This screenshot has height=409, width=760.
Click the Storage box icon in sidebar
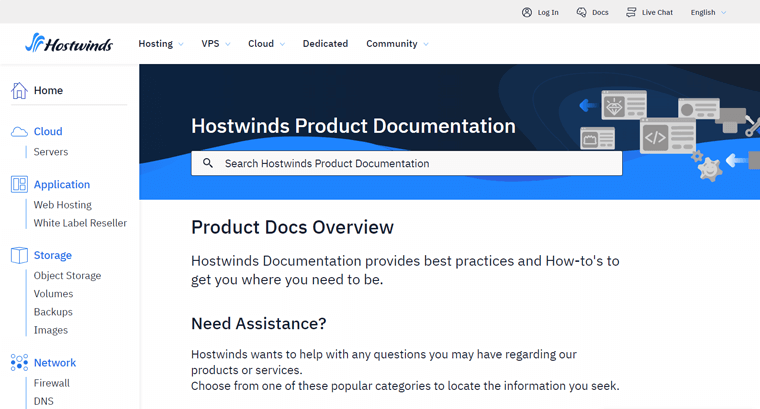[19, 255]
